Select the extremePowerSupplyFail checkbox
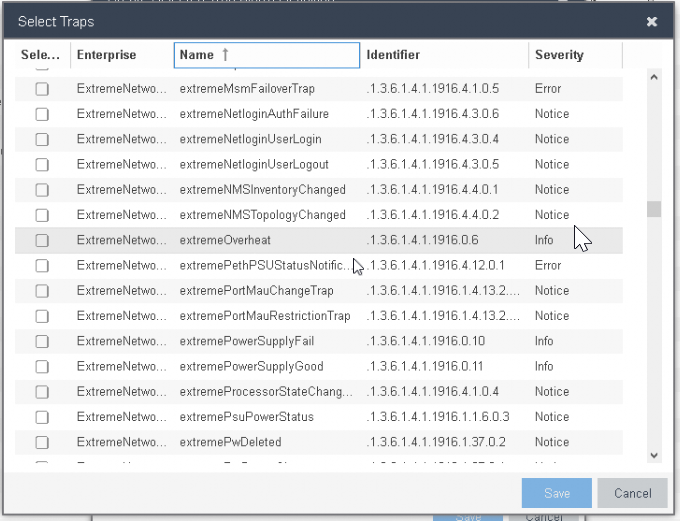680x521 pixels. click(42, 341)
